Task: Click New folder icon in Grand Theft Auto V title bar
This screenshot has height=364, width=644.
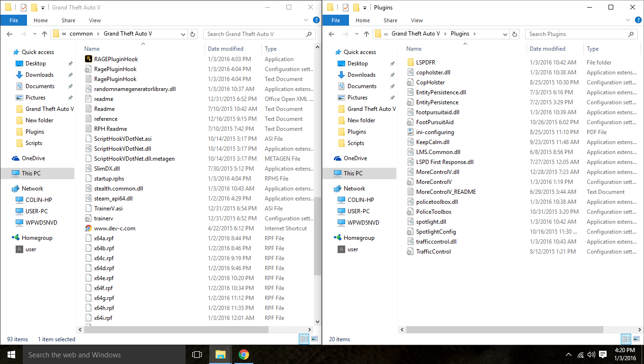Action: click(34, 8)
